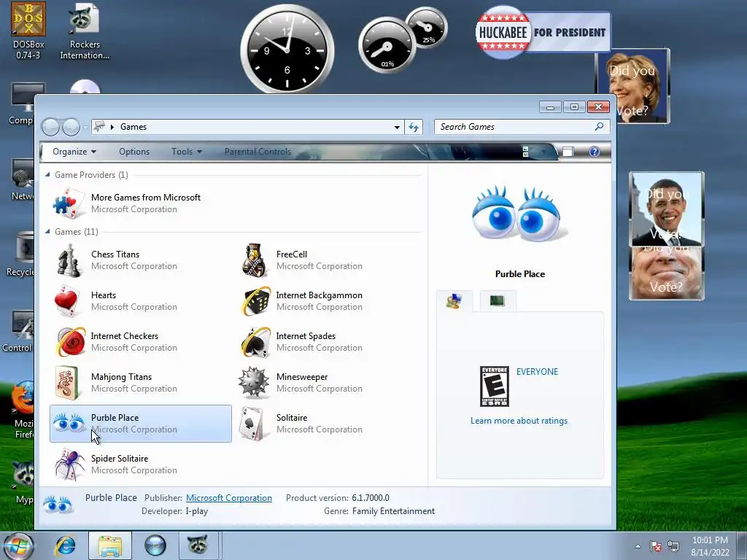
Task: Open Rockers International desktop icon
Action: coord(85,31)
